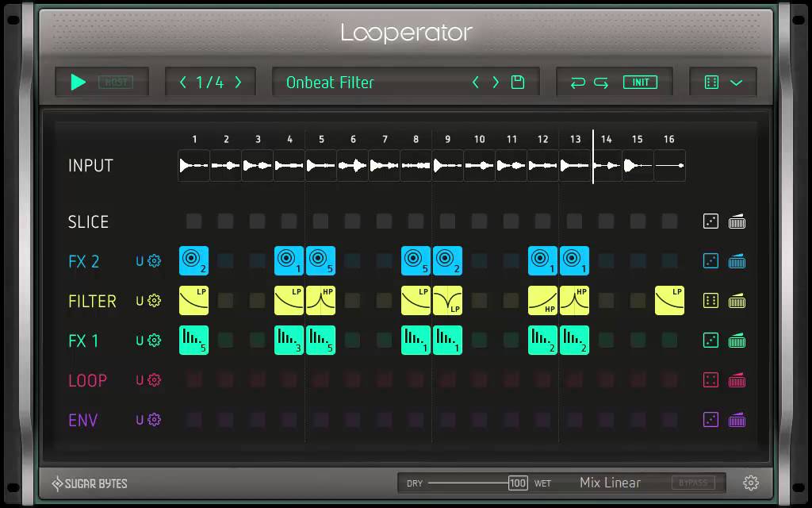The width and height of the screenshot is (812, 508).
Task: Click the LOOP row label
Action: [87, 380]
